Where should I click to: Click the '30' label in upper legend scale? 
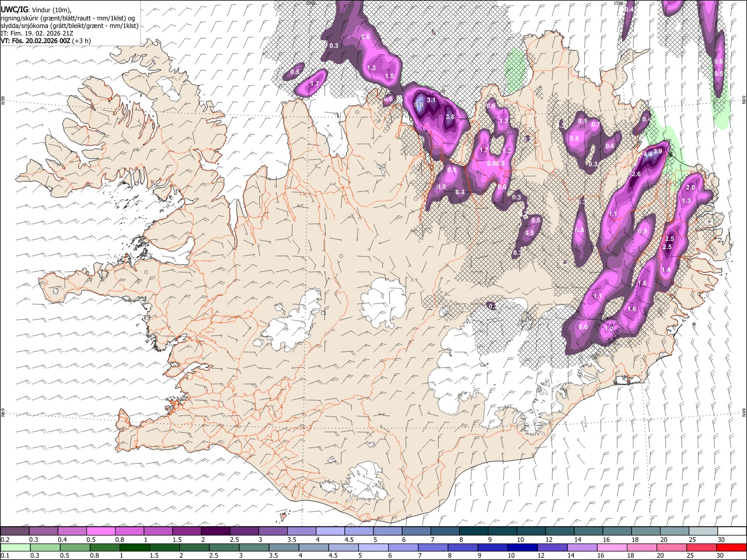721,540
